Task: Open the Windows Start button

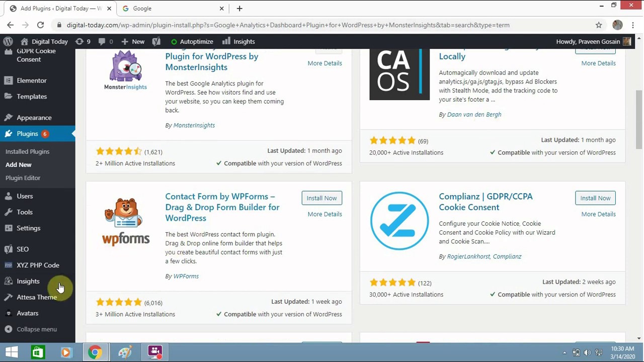Action: coord(12,352)
